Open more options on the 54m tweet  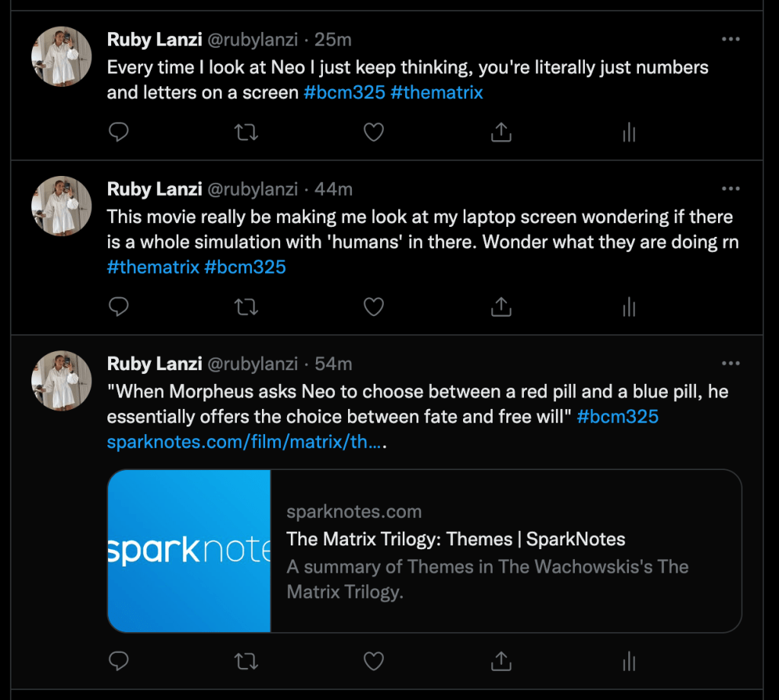[x=730, y=363]
